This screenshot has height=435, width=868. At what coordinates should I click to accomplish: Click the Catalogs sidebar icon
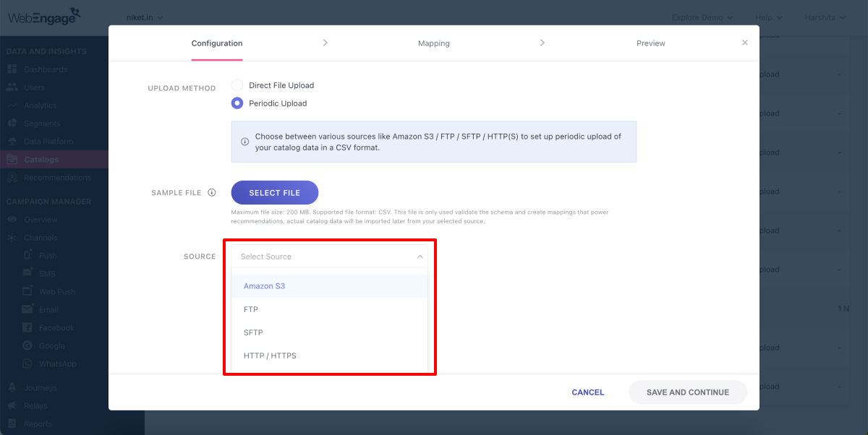(12, 160)
